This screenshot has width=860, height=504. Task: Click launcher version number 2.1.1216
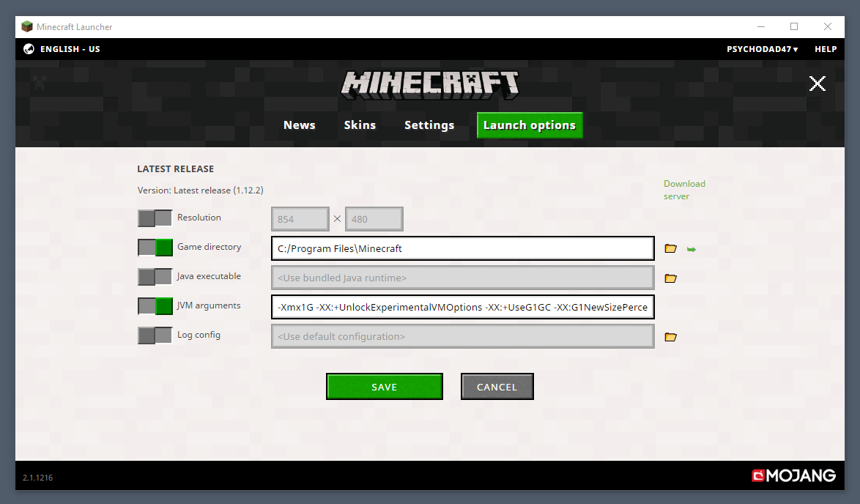point(38,478)
